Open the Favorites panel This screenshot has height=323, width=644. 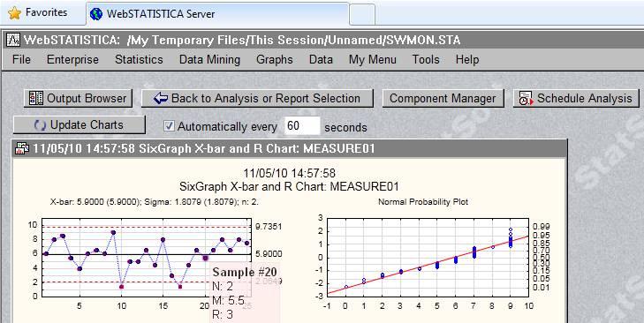[37, 13]
